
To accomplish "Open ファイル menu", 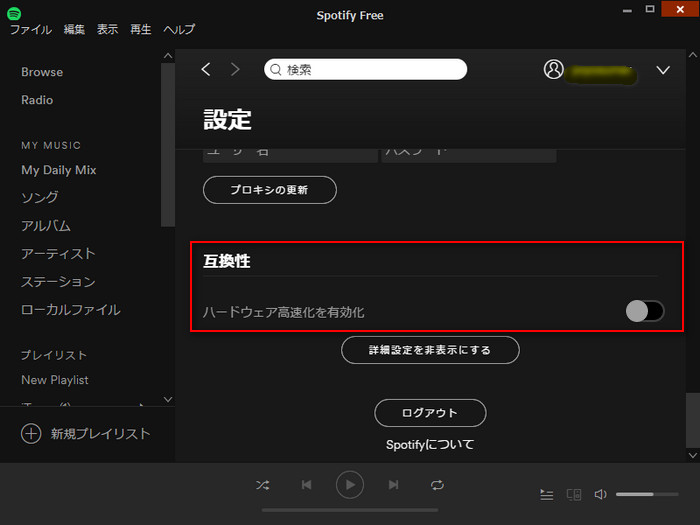I will (31, 29).
